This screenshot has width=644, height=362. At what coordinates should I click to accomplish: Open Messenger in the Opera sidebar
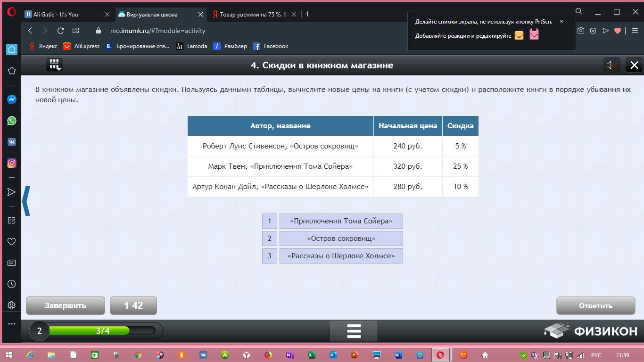(12, 99)
